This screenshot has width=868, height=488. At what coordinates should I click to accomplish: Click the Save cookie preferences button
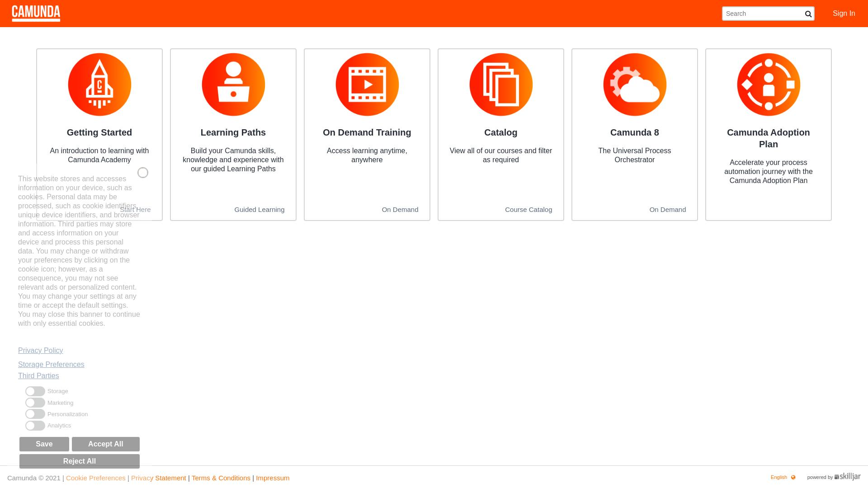(44, 444)
